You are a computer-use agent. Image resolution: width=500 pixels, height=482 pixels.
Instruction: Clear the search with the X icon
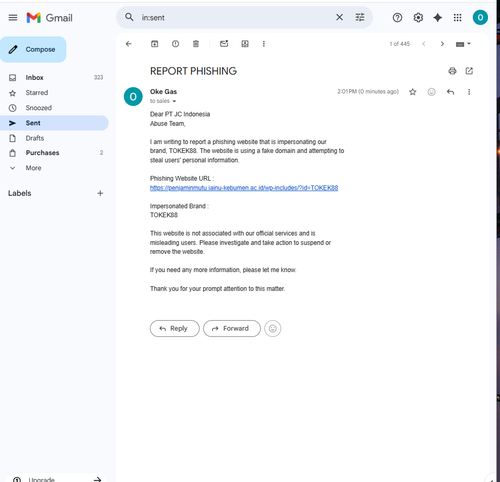coord(339,17)
